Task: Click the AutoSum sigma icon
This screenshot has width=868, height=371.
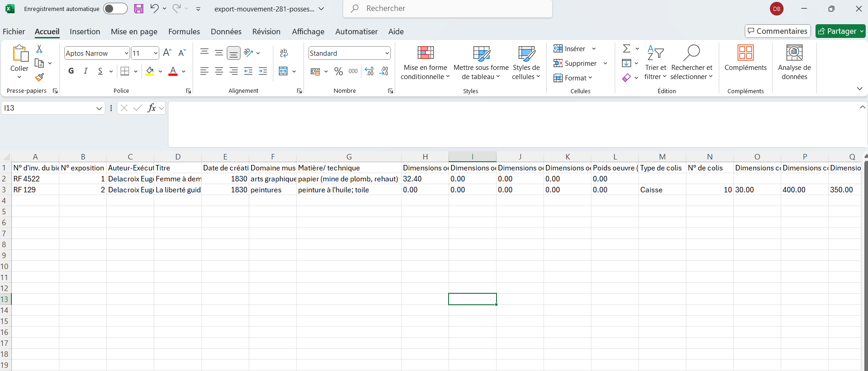Action: 627,48
